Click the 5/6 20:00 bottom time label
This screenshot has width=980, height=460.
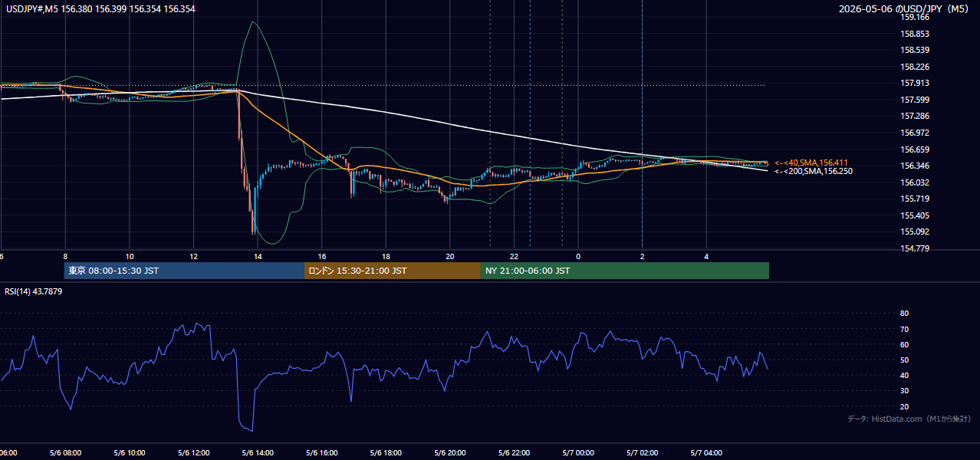tap(450, 453)
